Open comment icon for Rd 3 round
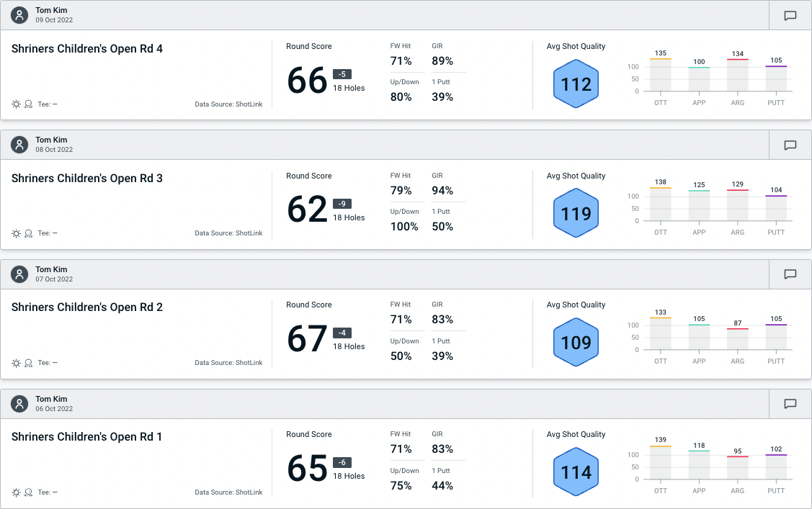Image resolution: width=812 pixels, height=509 pixels. coord(790,145)
